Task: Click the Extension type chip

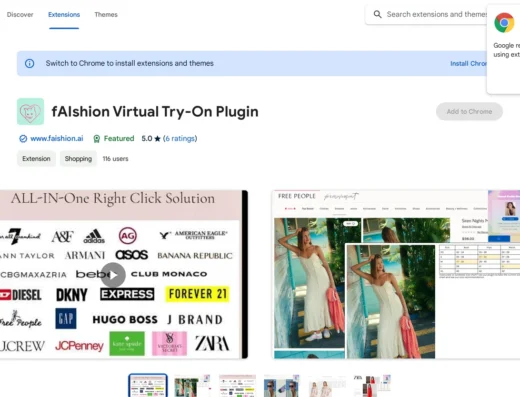Action: (36, 159)
